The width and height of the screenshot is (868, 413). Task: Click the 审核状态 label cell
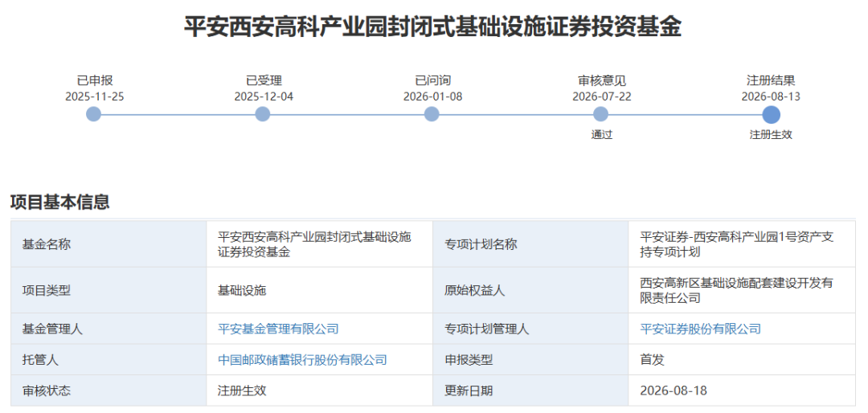coord(108,391)
